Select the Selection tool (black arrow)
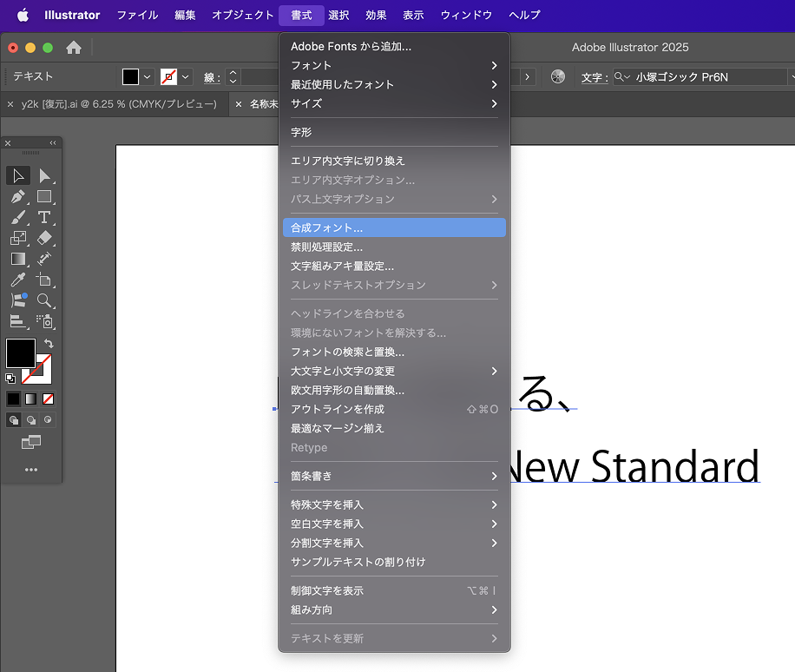 pyautogui.click(x=18, y=176)
